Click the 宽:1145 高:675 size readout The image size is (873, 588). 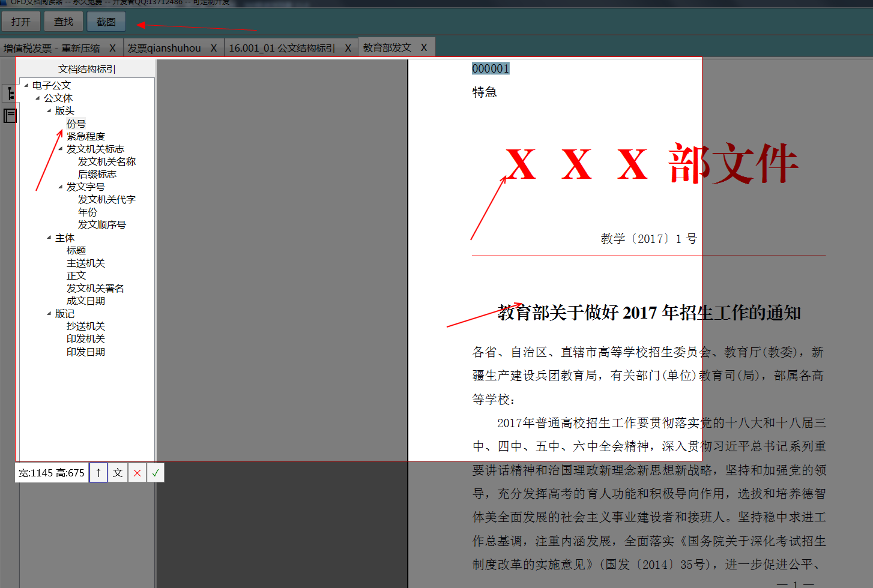pyautogui.click(x=52, y=473)
